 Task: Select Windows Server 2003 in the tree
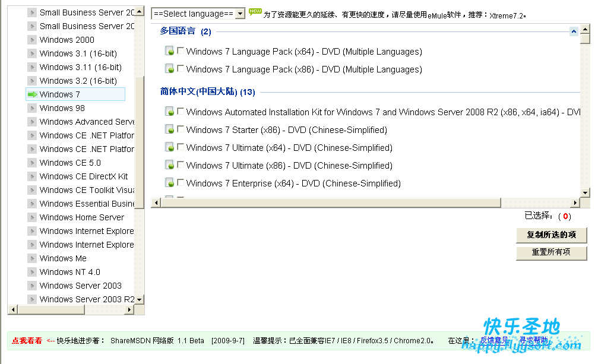(x=80, y=286)
